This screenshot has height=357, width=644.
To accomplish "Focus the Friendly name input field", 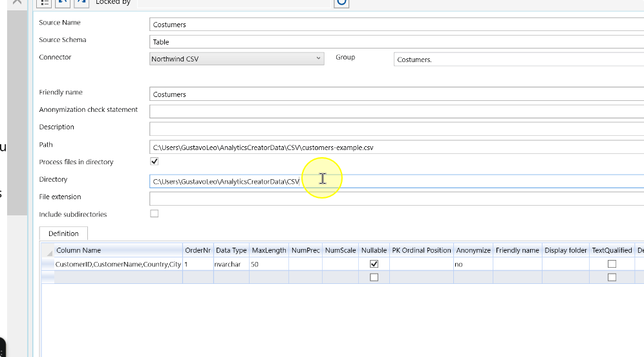I will coord(397,94).
